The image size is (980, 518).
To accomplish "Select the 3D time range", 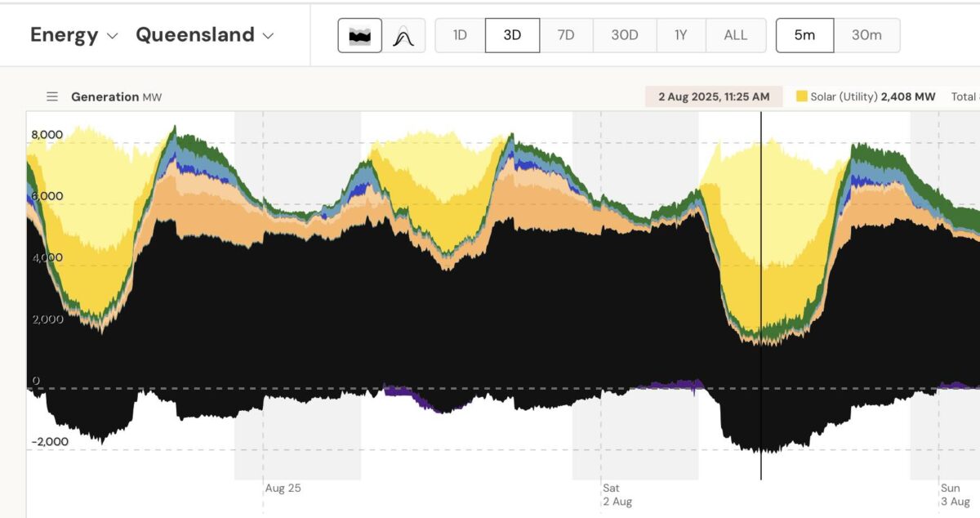I will tap(512, 35).
